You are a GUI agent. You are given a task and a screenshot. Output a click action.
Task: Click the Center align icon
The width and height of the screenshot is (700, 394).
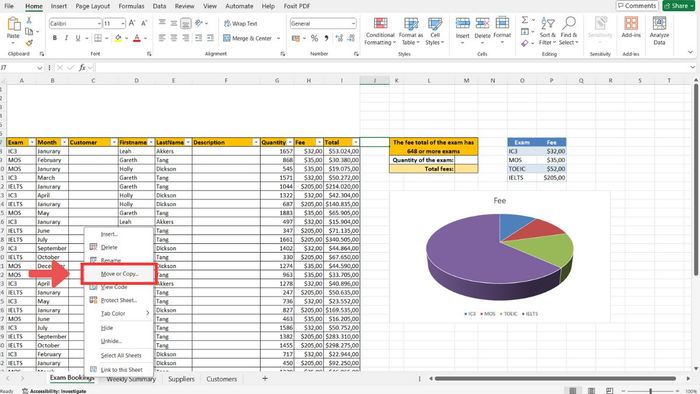pyautogui.click(x=174, y=38)
